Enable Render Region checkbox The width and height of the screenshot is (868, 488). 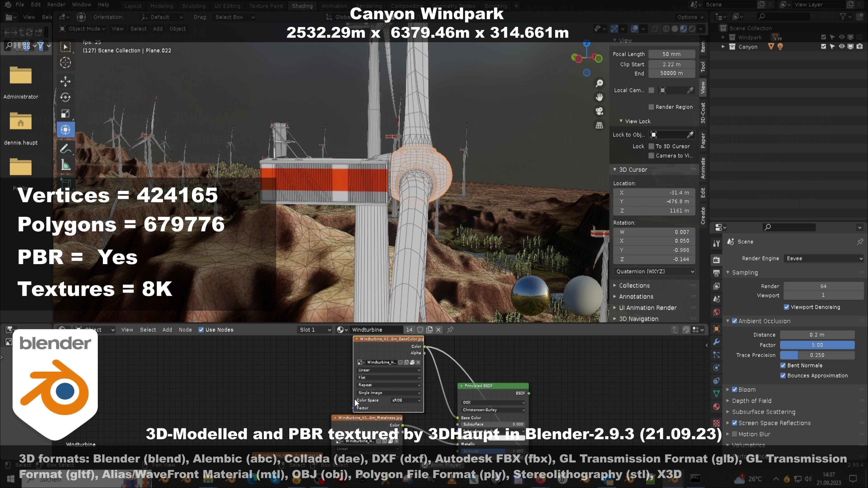coord(651,107)
